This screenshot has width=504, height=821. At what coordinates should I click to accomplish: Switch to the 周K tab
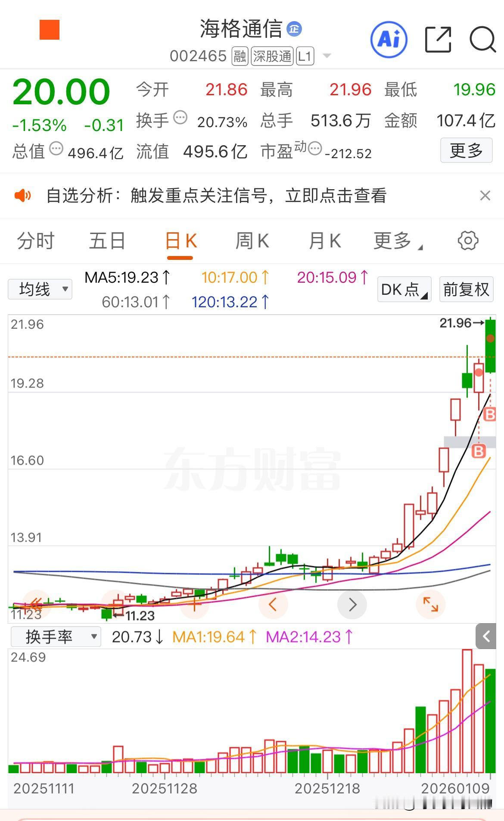(x=252, y=240)
